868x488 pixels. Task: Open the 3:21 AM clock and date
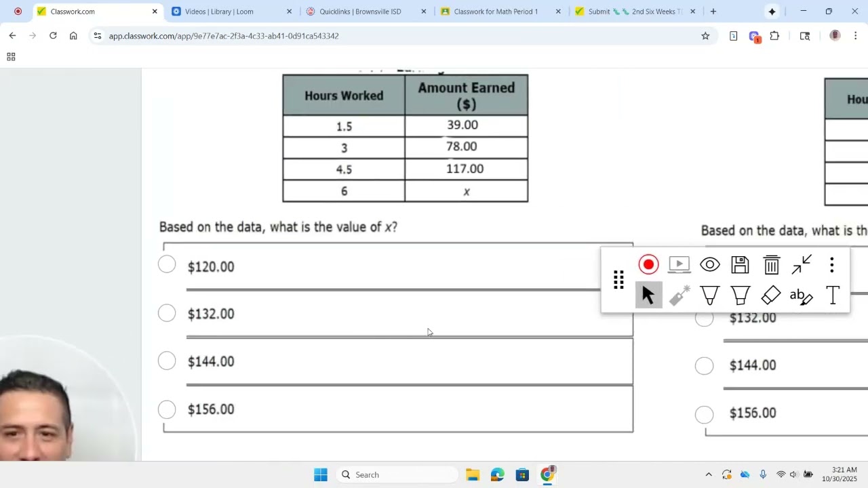point(839,474)
